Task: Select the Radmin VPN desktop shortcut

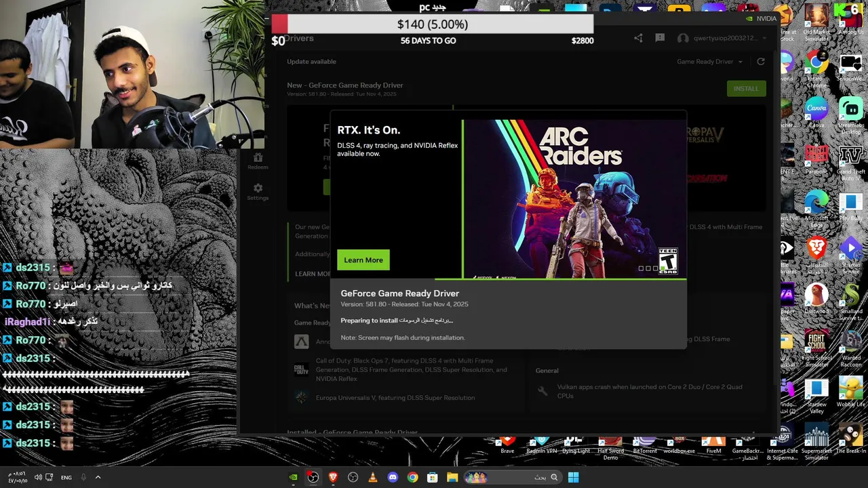Action: click(x=541, y=446)
